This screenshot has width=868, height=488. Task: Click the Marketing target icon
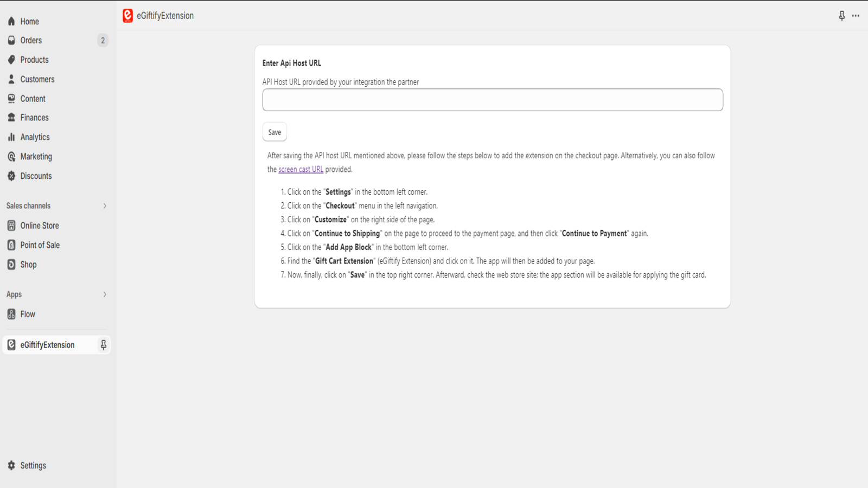11,157
